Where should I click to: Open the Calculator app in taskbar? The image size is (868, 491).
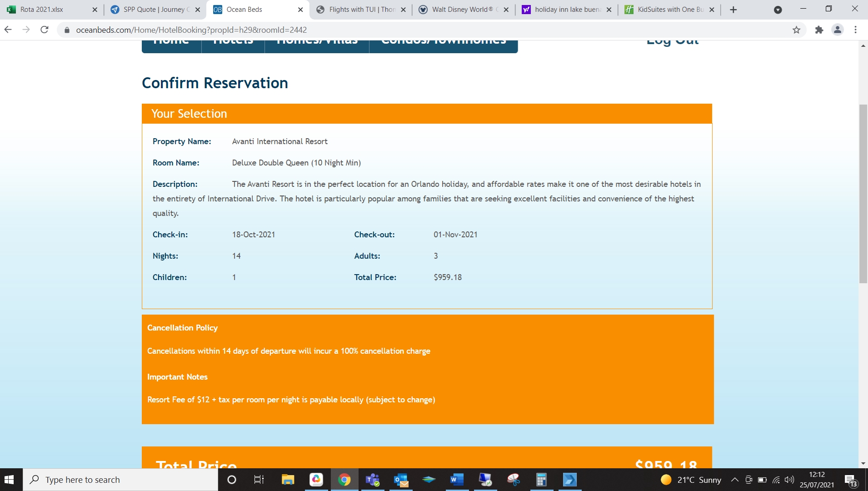pos(541,480)
